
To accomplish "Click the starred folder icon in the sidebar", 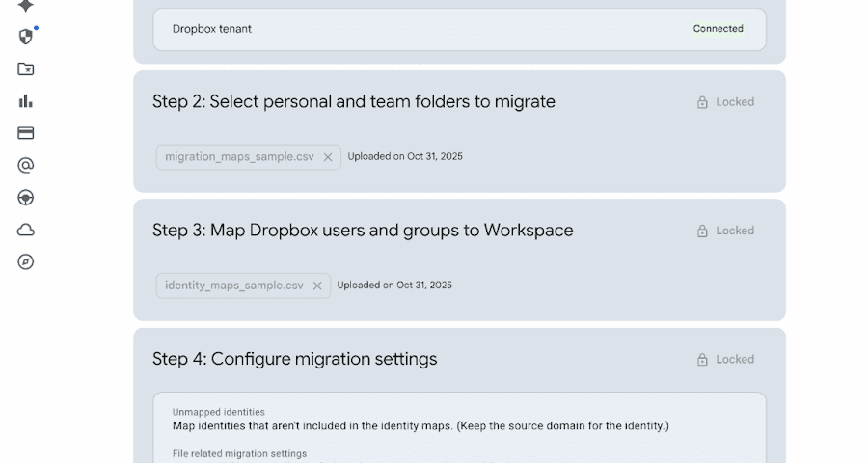I will click(x=26, y=68).
